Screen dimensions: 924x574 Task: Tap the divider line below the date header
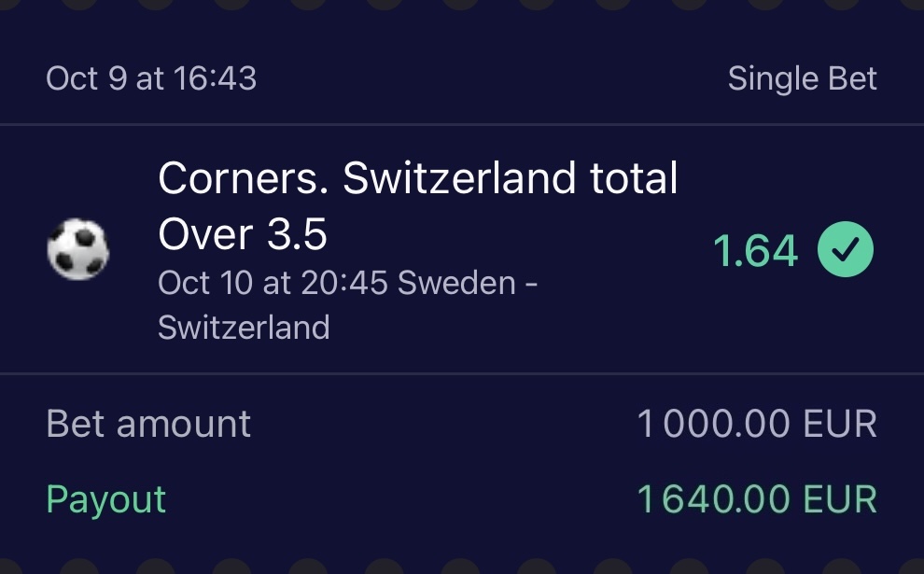coord(462,124)
